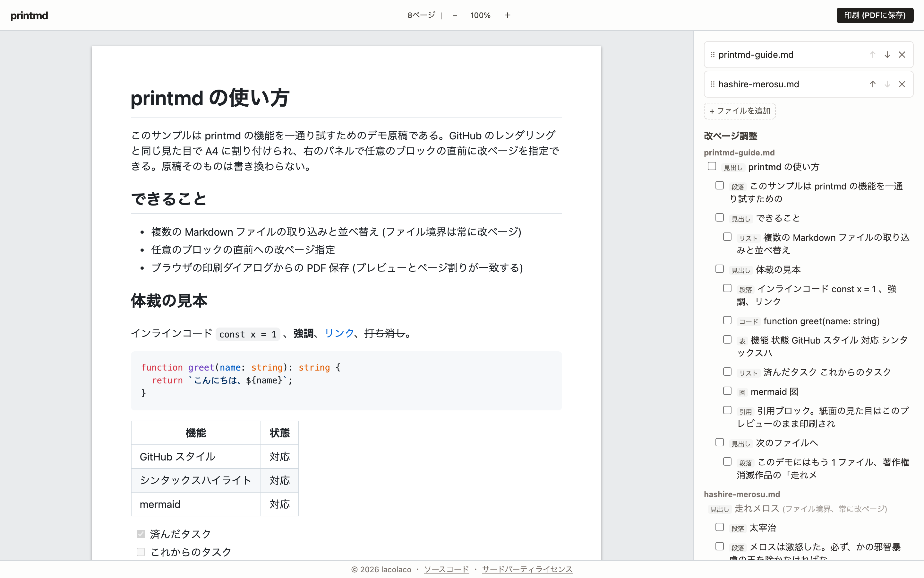Click the 体裁の見本 heading in the preview

pos(169,301)
